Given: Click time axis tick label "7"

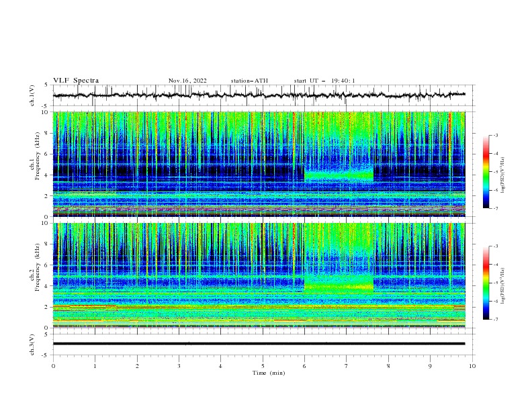Looking at the screenshot, I should [x=347, y=366].
